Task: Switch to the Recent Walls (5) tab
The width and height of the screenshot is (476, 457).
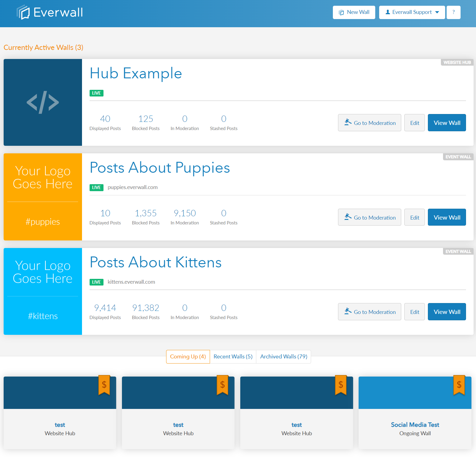Action: click(233, 357)
